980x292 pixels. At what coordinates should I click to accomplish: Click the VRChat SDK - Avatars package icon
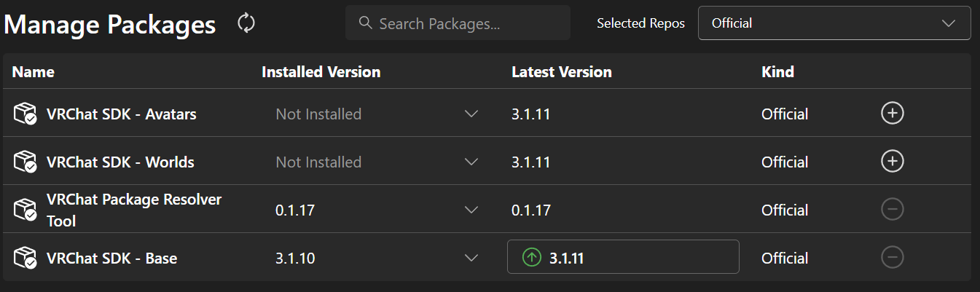pos(25,114)
